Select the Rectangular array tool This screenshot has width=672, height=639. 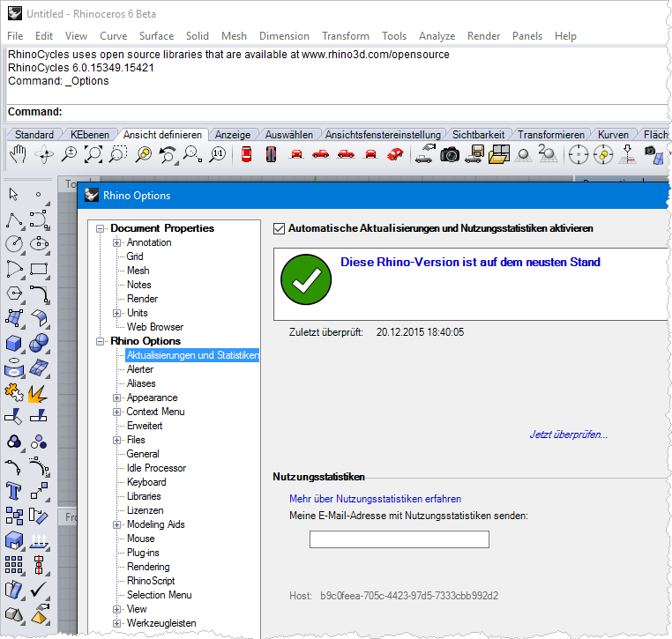pyautogui.click(x=14, y=564)
